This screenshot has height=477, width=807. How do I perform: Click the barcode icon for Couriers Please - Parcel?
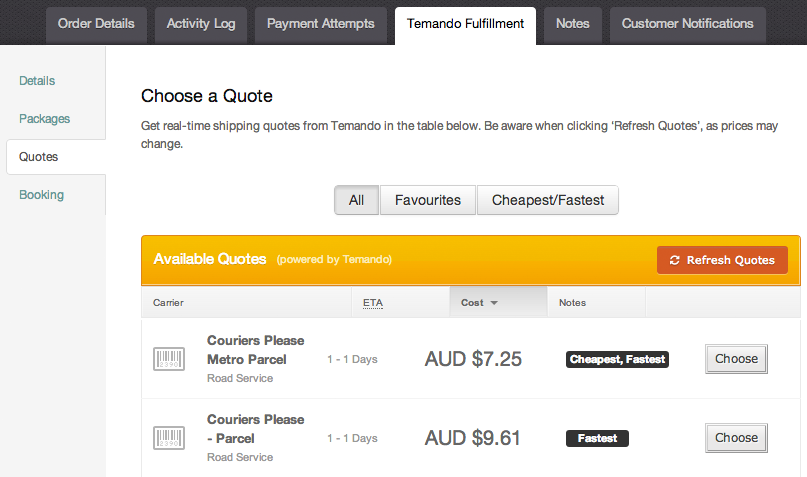click(168, 438)
